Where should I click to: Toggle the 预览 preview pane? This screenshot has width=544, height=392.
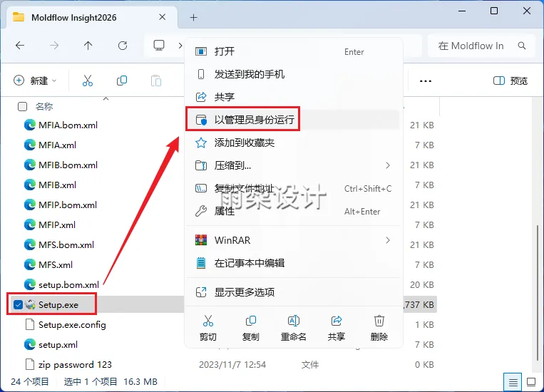coord(510,81)
